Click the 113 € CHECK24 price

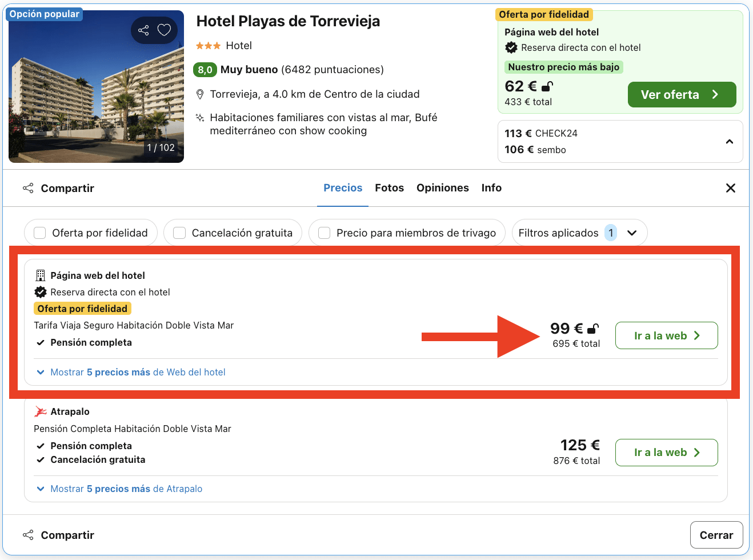(x=541, y=133)
